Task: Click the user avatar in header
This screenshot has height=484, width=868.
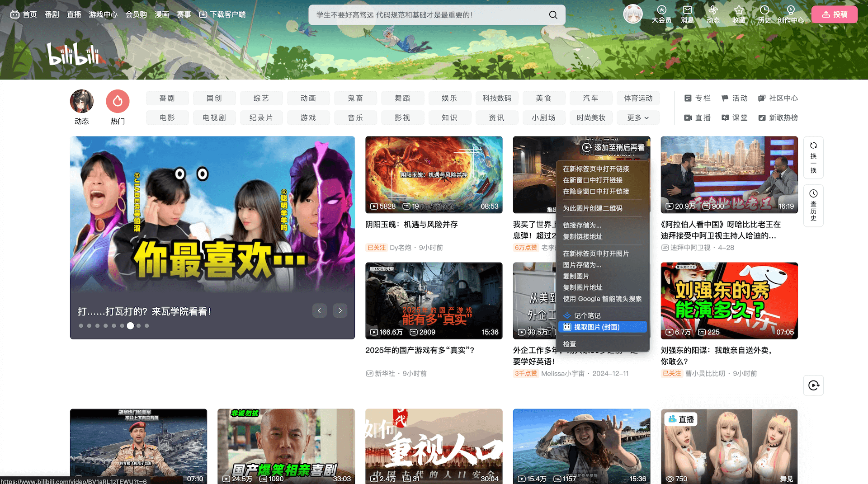Action: (633, 14)
